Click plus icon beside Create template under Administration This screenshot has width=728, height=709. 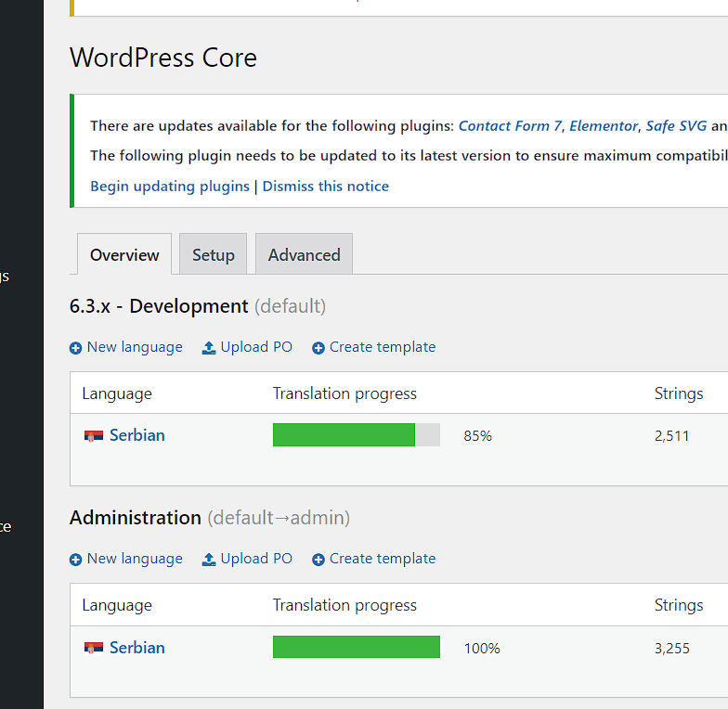pos(318,559)
